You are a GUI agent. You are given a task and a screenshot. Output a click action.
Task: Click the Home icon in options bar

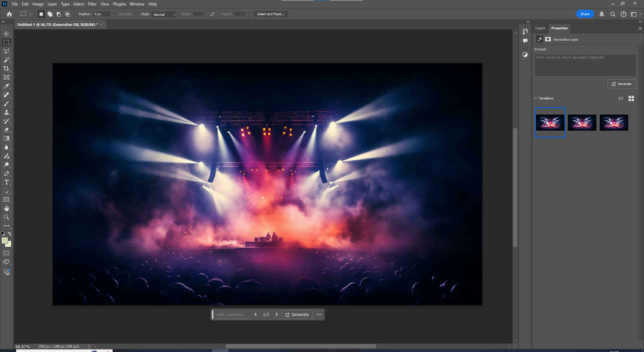pos(9,14)
